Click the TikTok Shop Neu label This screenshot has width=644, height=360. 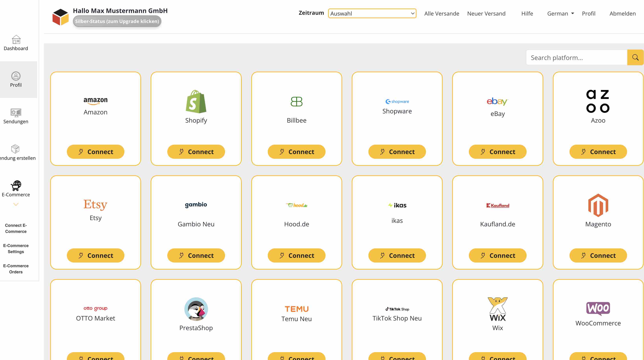point(397,318)
